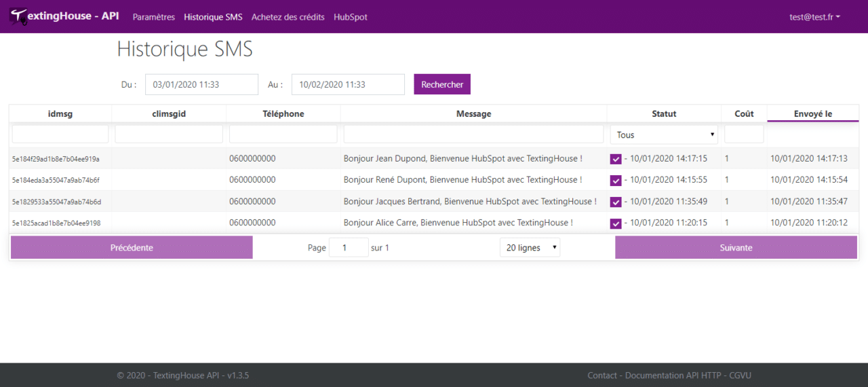868x387 pixels.
Task: Open the Contact footer link
Action: pyautogui.click(x=602, y=375)
